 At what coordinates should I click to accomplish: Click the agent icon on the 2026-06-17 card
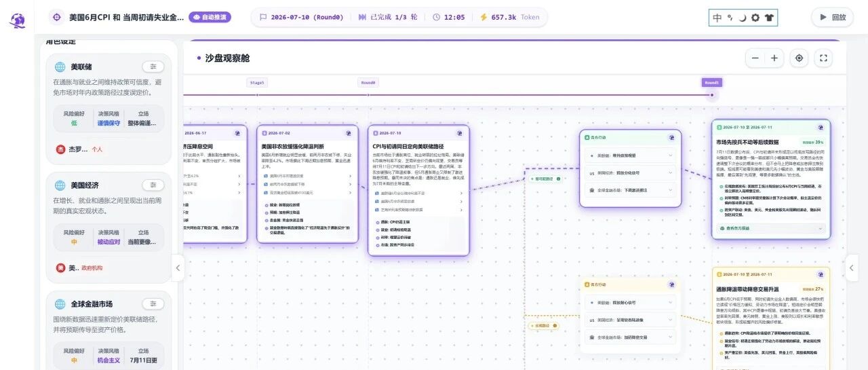pos(237,133)
